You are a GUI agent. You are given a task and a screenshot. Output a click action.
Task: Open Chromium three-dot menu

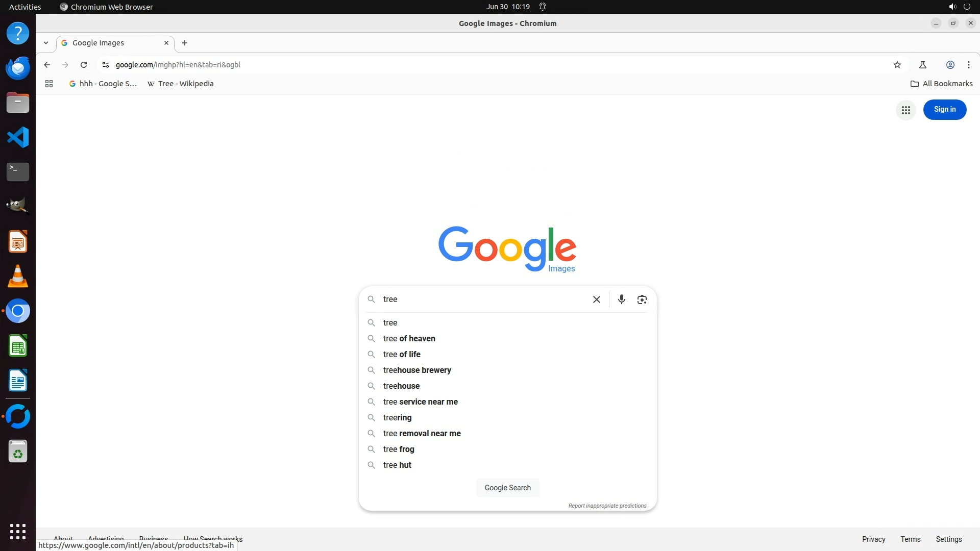point(968,65)
